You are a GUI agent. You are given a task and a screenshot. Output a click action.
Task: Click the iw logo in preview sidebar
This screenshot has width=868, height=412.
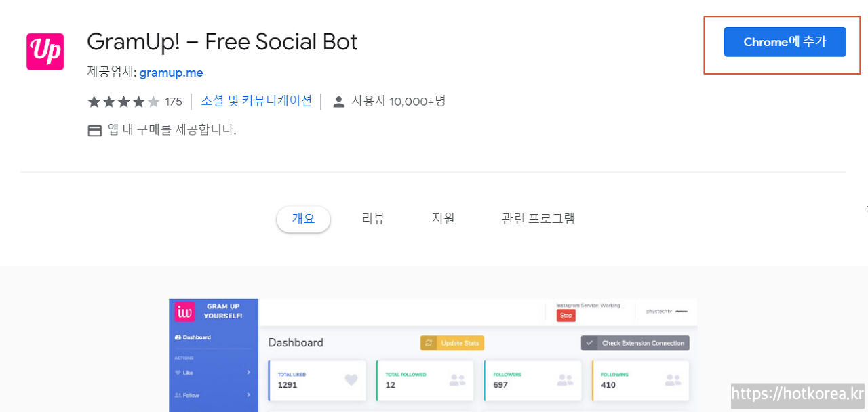click(184, 312)
